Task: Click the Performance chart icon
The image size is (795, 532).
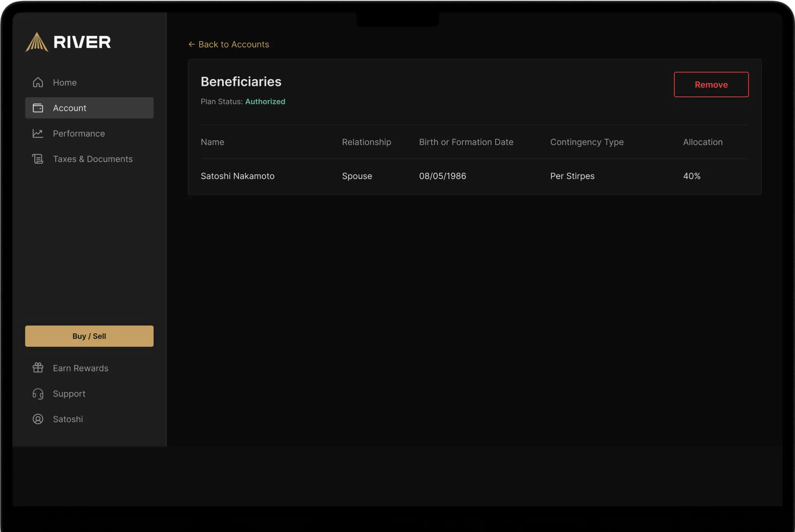Action: click(x=38, y=133)
